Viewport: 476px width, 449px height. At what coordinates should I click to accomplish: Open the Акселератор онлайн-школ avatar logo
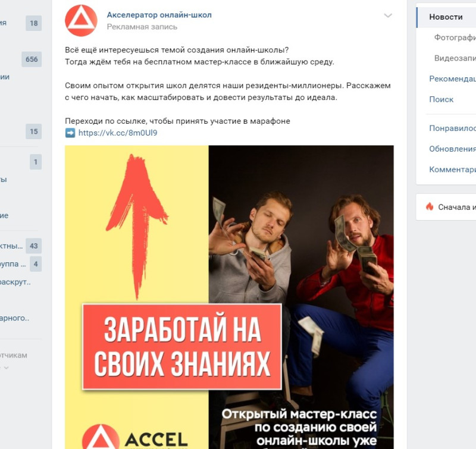click(81, 21)
